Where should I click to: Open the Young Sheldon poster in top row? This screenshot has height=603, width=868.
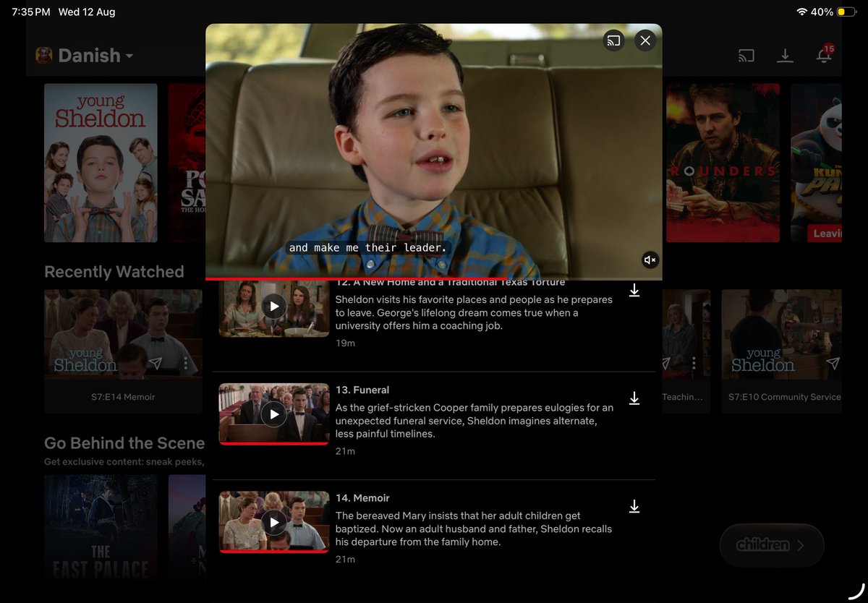(x=101, y=163)
